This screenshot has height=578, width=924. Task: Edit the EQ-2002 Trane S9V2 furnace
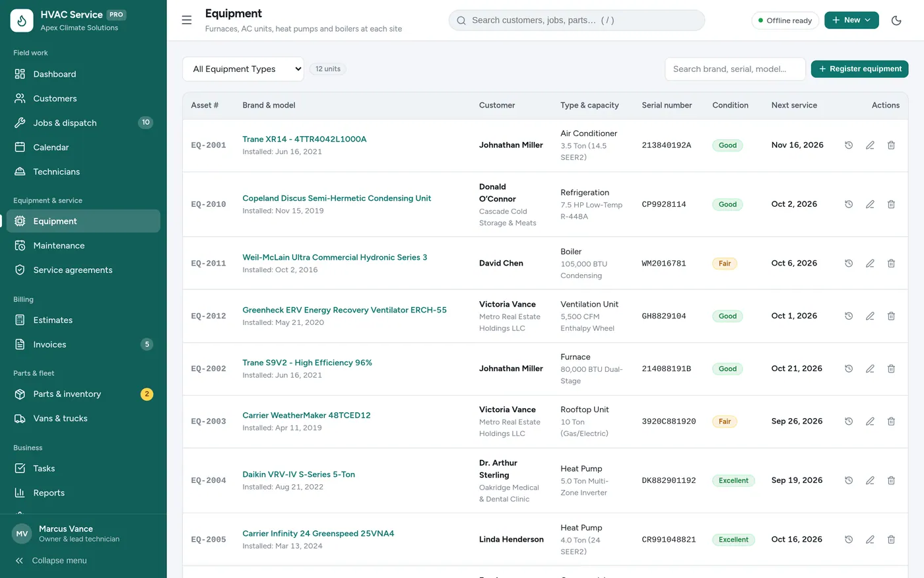click(x=870, y=369)
